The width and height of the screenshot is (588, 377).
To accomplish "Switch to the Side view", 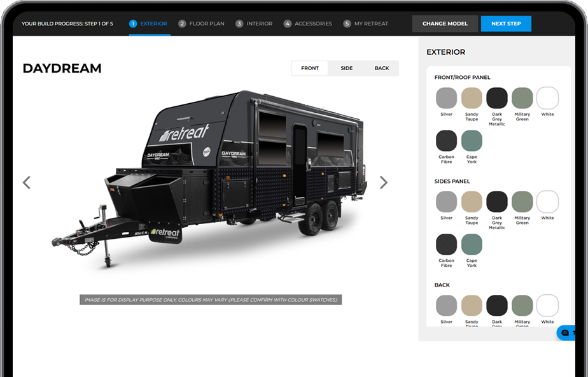I will point(346,68).
